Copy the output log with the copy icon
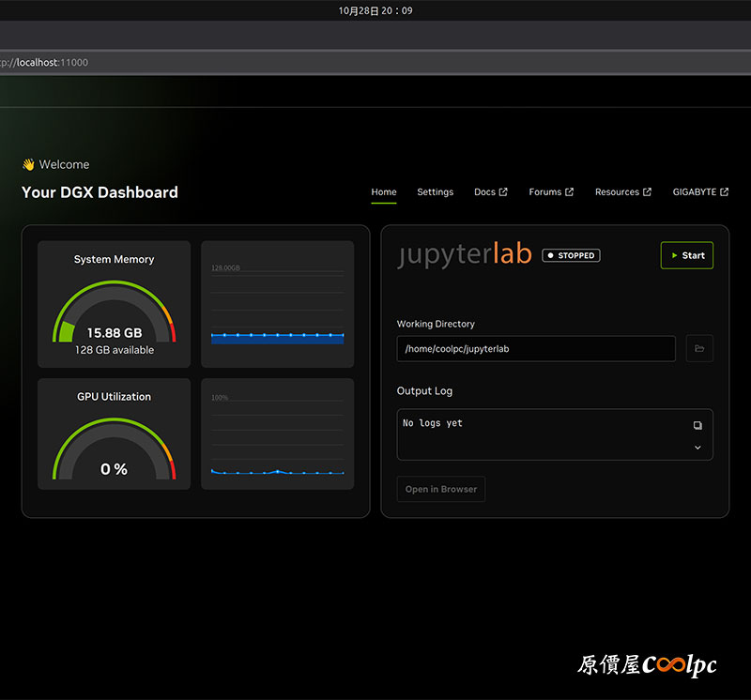Viewport: 751px width, 700px height. click(x=697, y=425)
